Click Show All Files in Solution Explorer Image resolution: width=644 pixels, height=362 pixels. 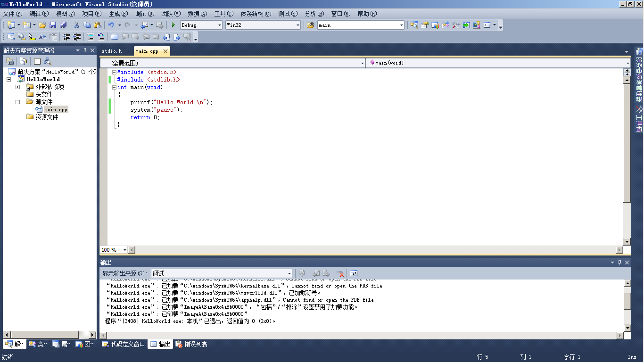[x=23, y=61]
